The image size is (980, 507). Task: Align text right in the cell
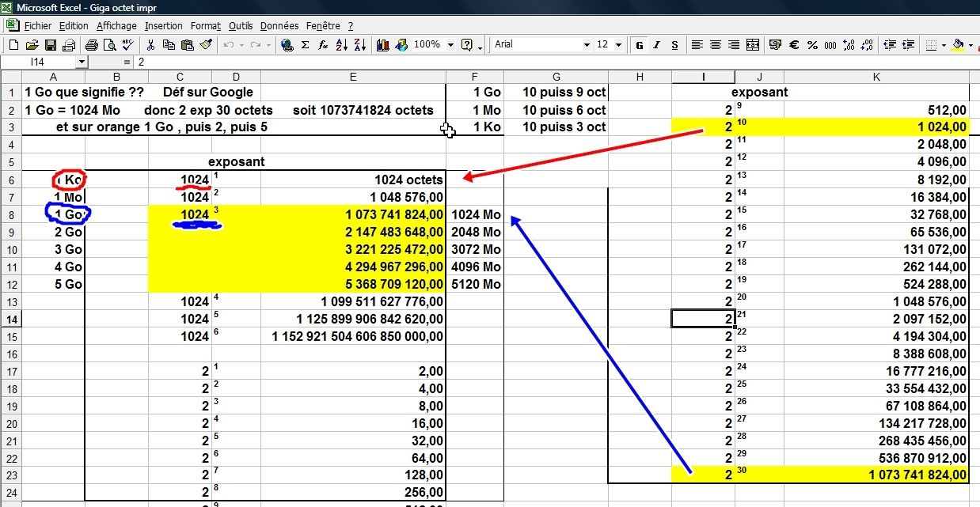click(733, 45)
